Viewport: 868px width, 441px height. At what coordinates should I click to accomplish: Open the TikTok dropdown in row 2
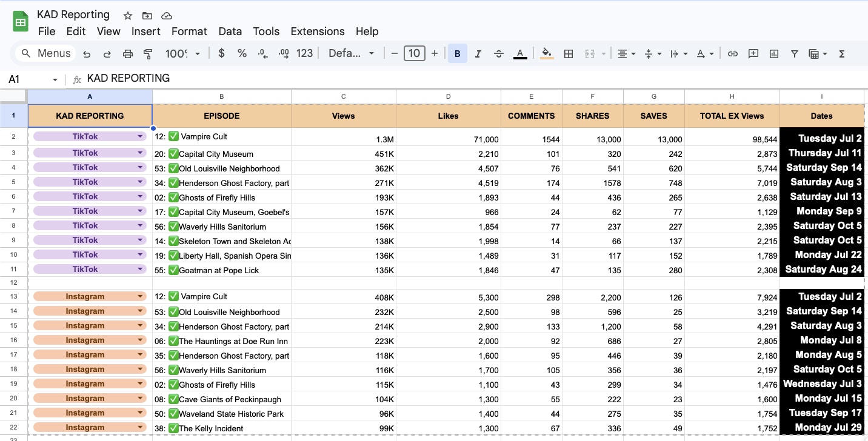141,137
